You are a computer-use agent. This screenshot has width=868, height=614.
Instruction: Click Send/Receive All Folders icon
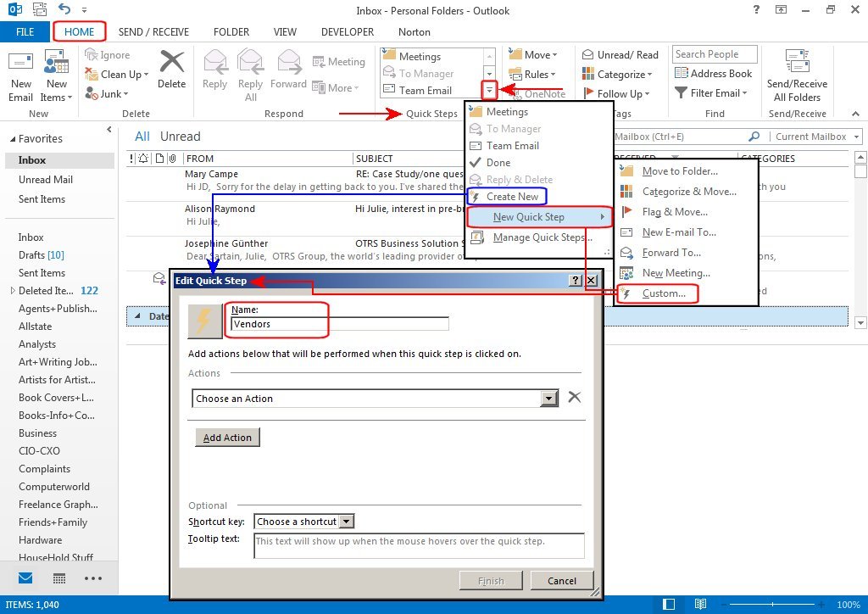tap(797, 64)
